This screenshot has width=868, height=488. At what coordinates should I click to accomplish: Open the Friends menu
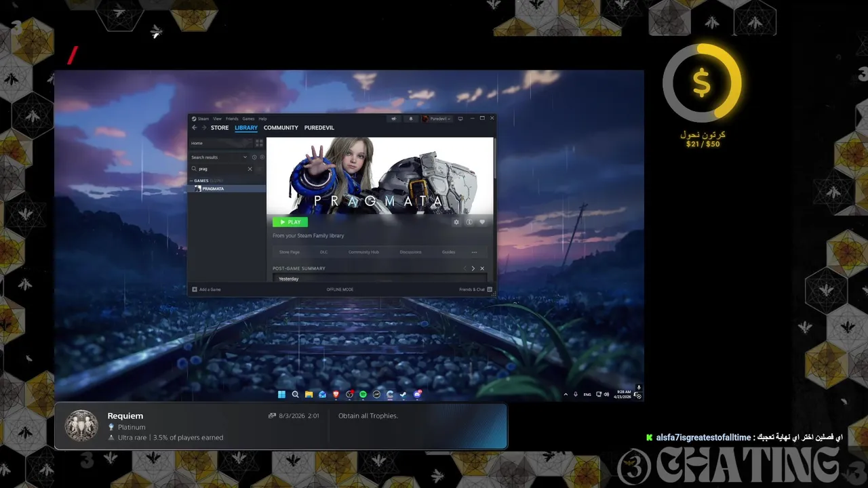point(232,119)
